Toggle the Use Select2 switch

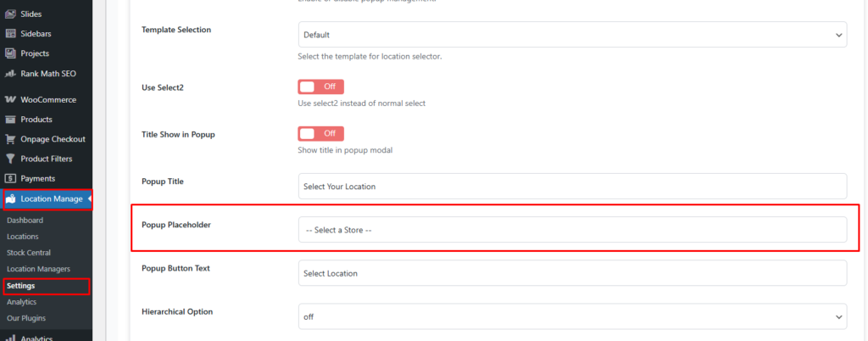click(x=320, y=87)
